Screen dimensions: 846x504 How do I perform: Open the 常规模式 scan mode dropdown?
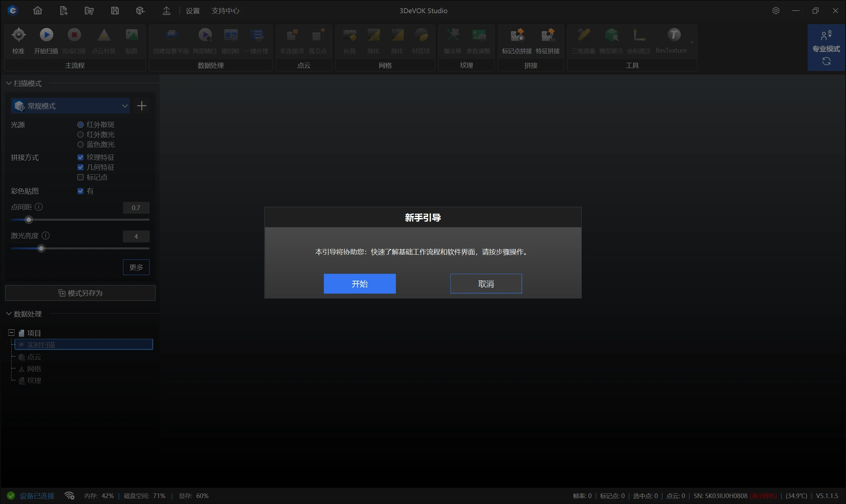(x=70, y=106)
